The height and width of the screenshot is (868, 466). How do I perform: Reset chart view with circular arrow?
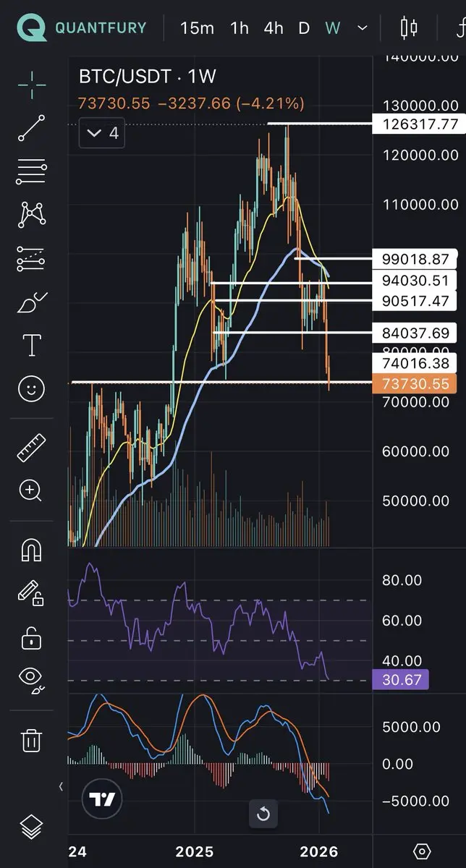pos(263,814)
